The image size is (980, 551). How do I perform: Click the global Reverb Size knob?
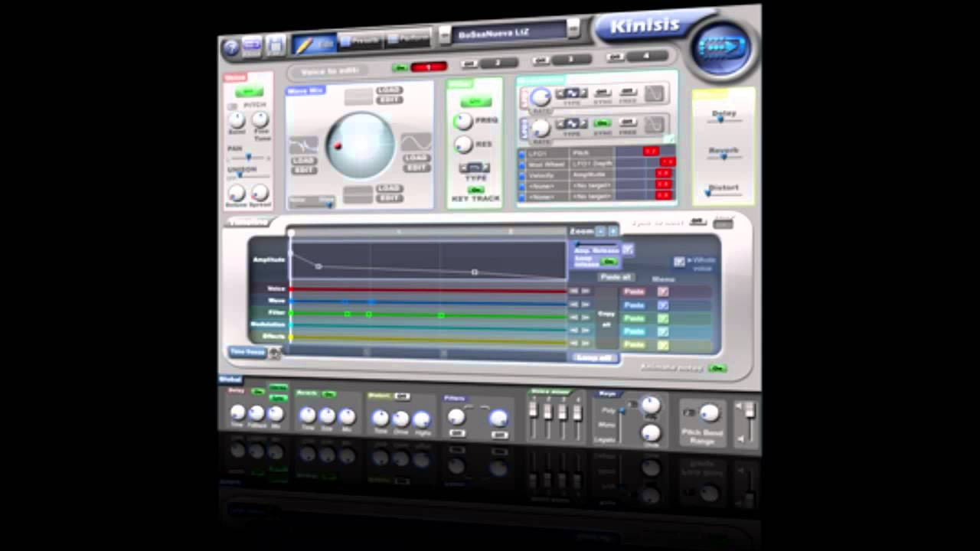click(327, 416)
